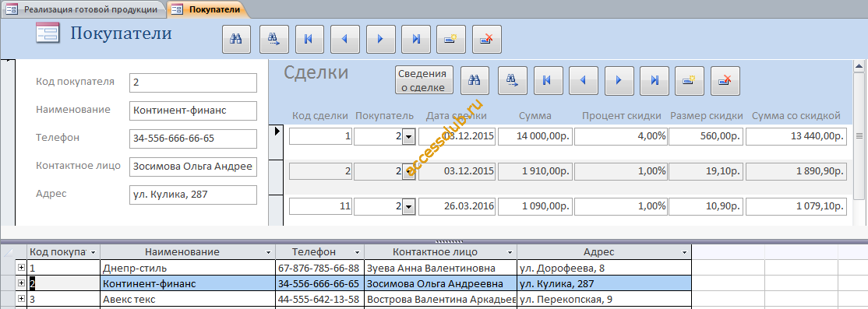Screen dimensions: 868x309
Task: Open Сведения о сделке button
Action: pos(424,80)
